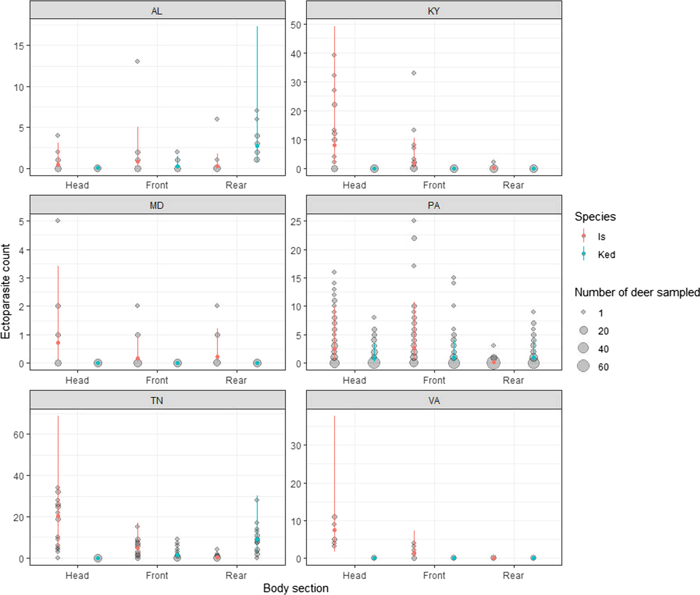Image resolution: width=700 pixels, height=595 pixels.
Task: Click the Head label under KY panel
Action: (354, 185)
